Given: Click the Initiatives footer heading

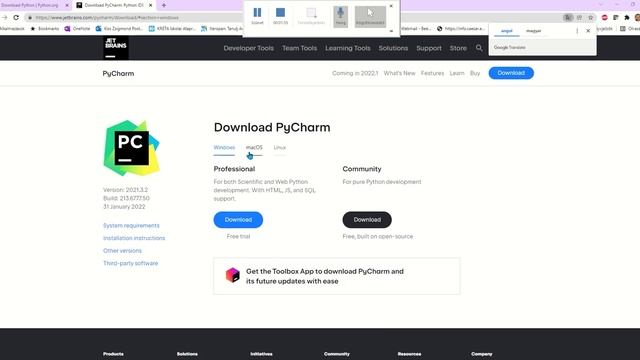Looking at the screenshot, I should 261,354.
